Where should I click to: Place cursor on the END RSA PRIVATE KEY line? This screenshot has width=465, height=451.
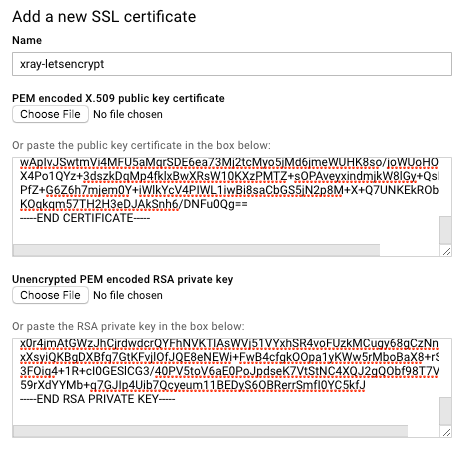coord(97,399)
